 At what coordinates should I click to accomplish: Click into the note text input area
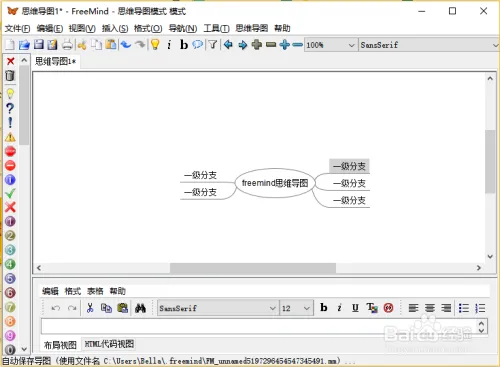(259, 327)
